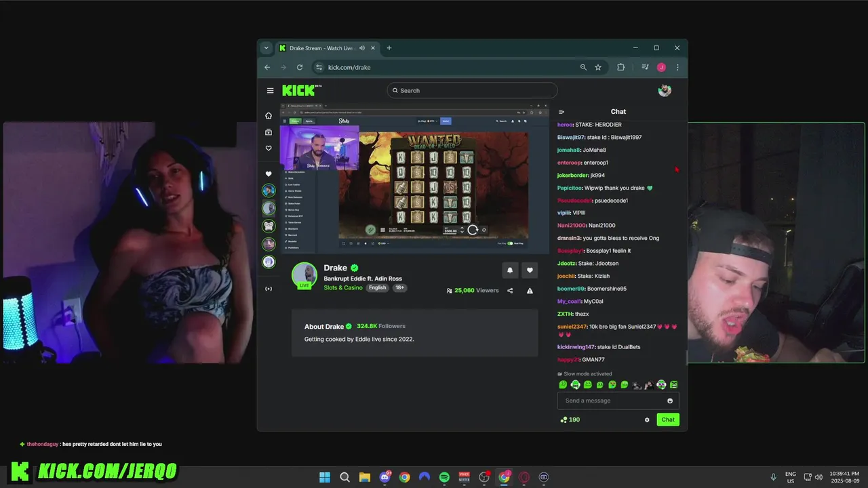The height and width of the screenshot is (488, 868).
Task: Open File Explorer from the taskbar
Action: tap(364, 477)
